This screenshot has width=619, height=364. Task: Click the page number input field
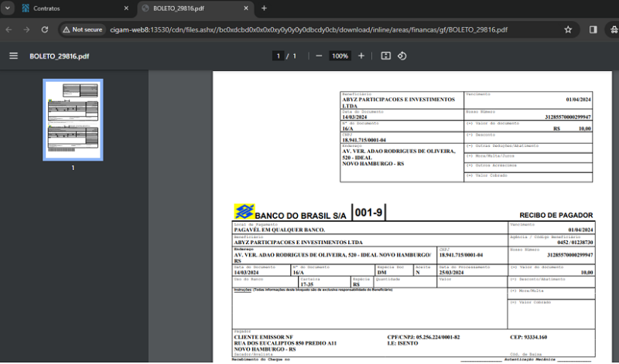pos(278,56)
